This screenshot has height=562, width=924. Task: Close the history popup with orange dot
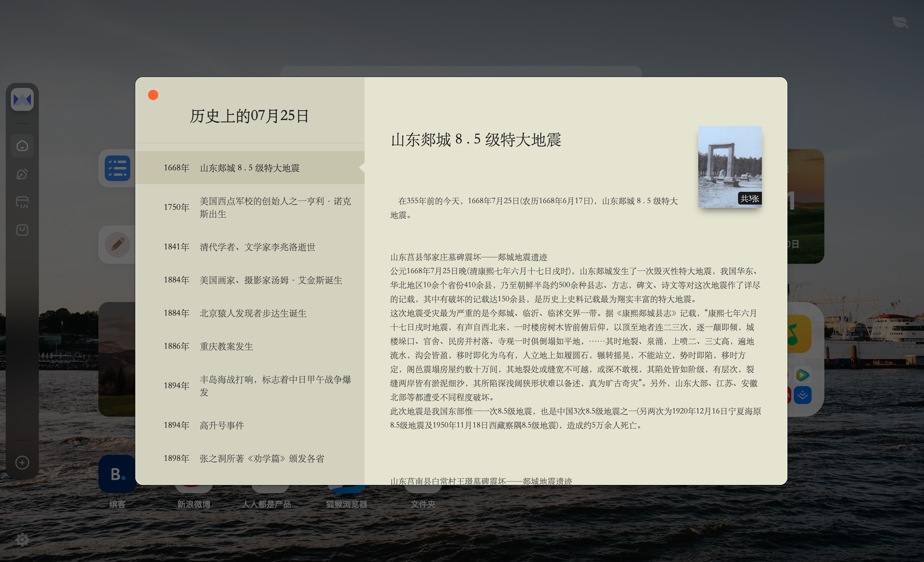(153, 95)
